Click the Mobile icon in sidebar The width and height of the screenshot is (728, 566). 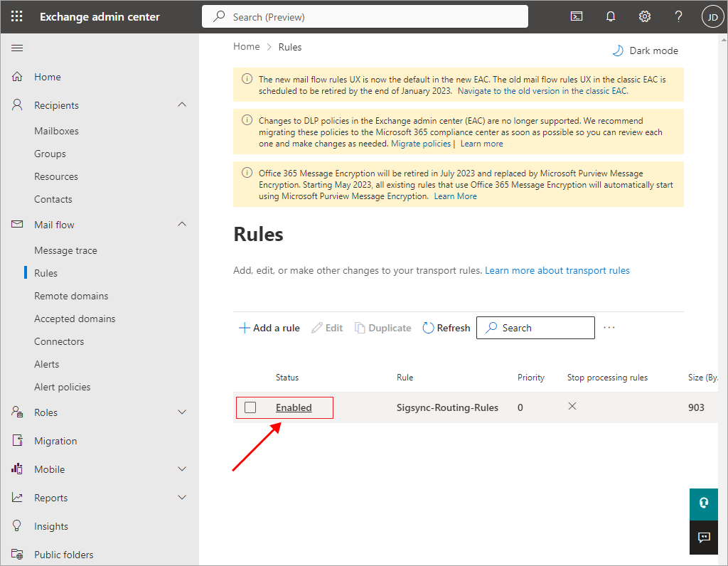click(17, 469)
